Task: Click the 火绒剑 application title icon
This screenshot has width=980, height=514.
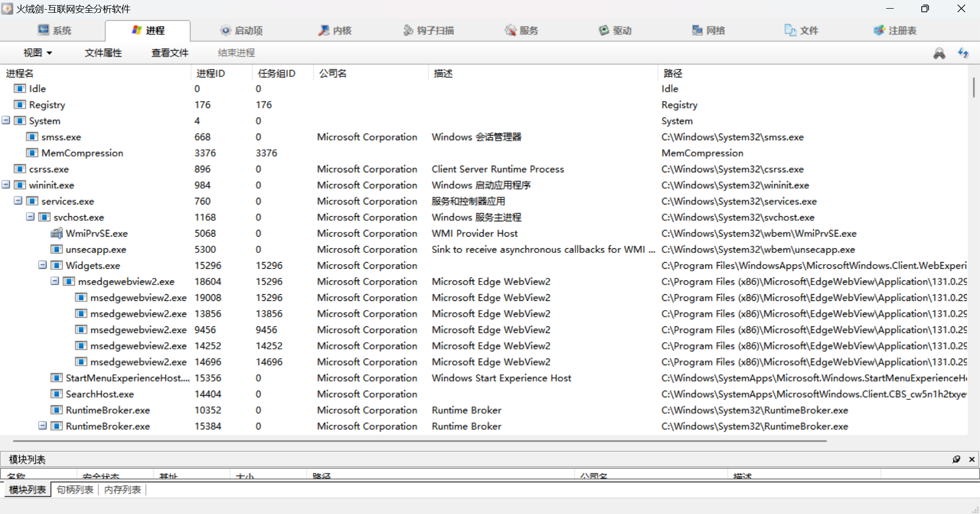Action: (x=7, y=9)
